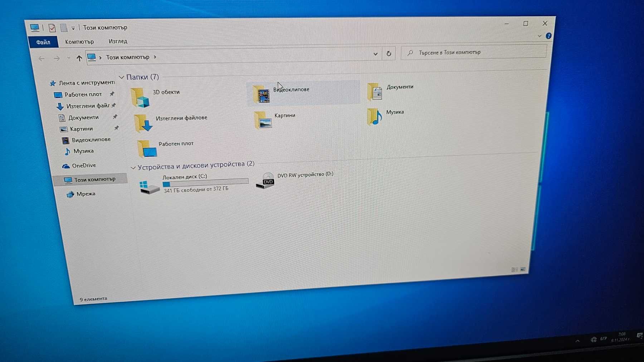Click the search field Търсене в Този компютър

pyautogui.click(x=474, y=52)
